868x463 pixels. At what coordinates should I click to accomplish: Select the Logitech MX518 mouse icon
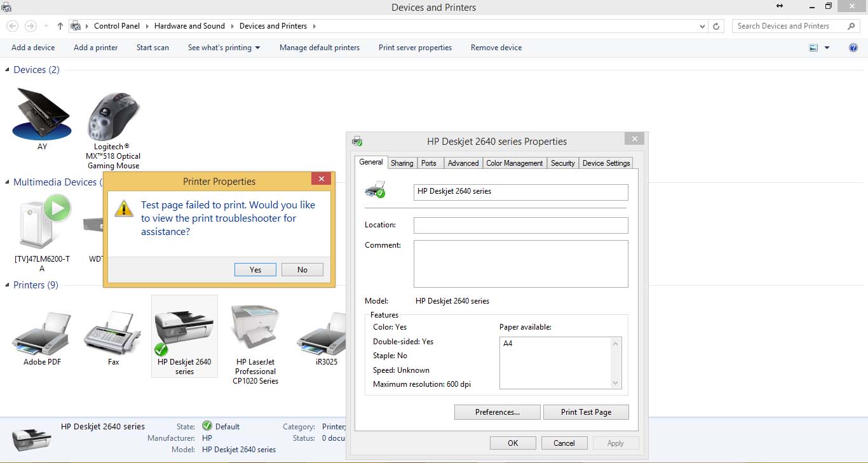(113, 117)
